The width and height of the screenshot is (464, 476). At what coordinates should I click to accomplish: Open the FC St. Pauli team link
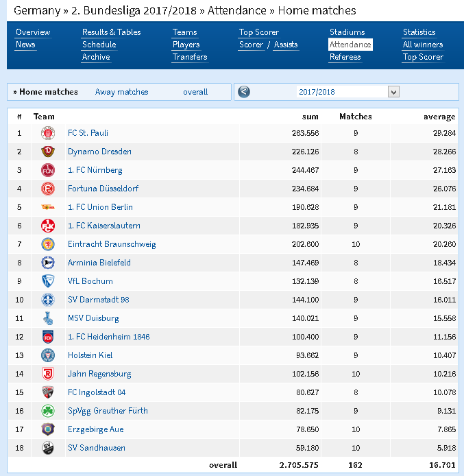pyautogui.click(x=88, y=133)
